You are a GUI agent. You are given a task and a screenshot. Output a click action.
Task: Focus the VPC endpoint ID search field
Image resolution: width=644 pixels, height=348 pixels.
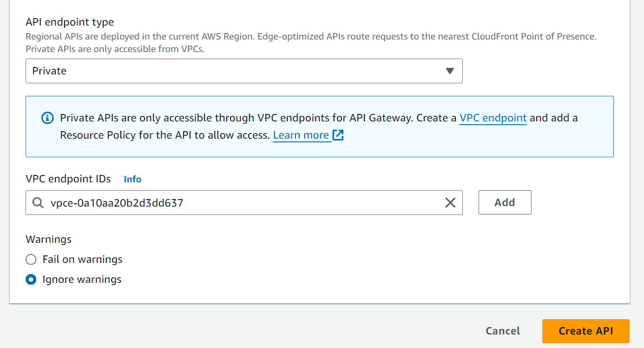point(244,202)
